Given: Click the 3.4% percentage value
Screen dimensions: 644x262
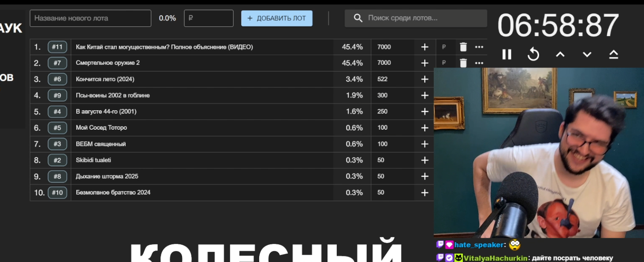Looking at the screenshot, I should 354,79.
